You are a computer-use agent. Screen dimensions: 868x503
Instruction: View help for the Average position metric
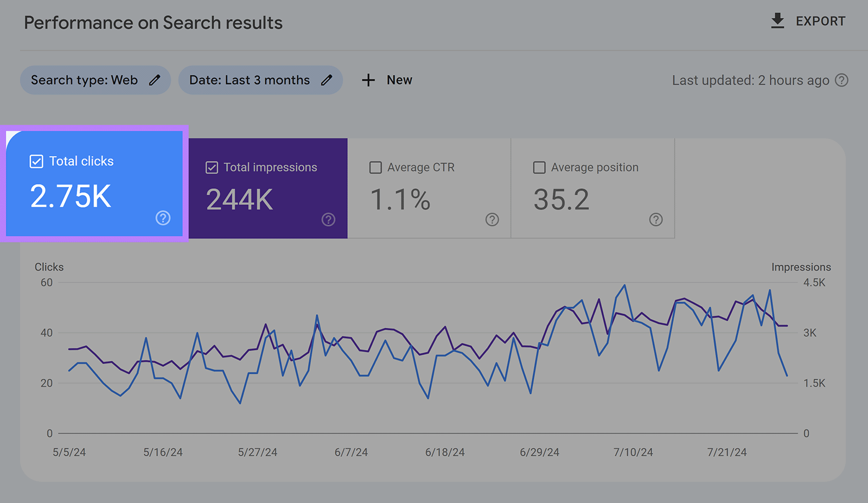coord(656,220)
